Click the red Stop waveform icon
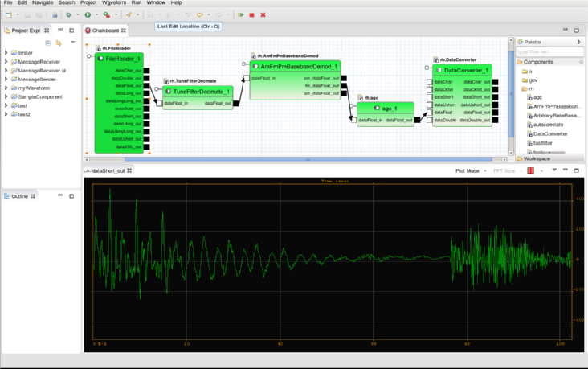 click(251, 14)
